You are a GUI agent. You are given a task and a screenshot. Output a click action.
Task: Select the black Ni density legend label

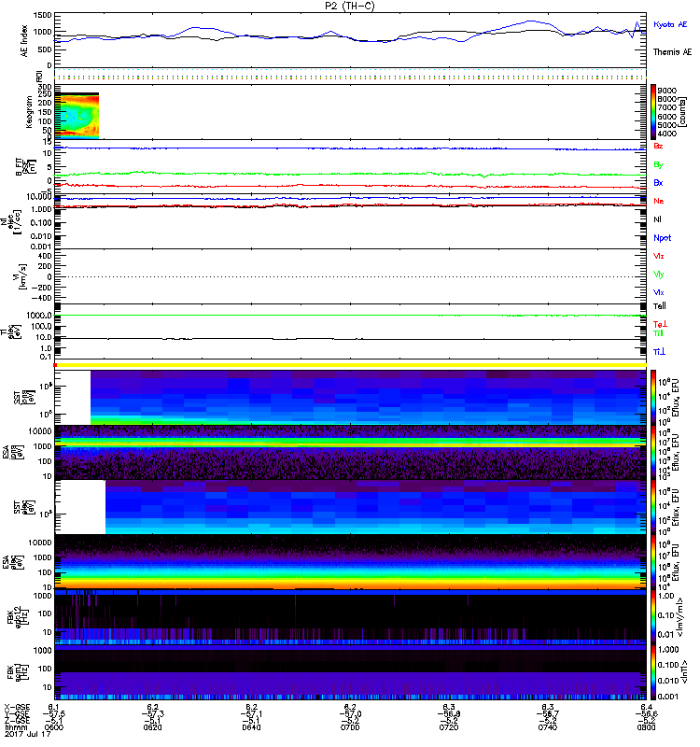click(x=657, y=219)
